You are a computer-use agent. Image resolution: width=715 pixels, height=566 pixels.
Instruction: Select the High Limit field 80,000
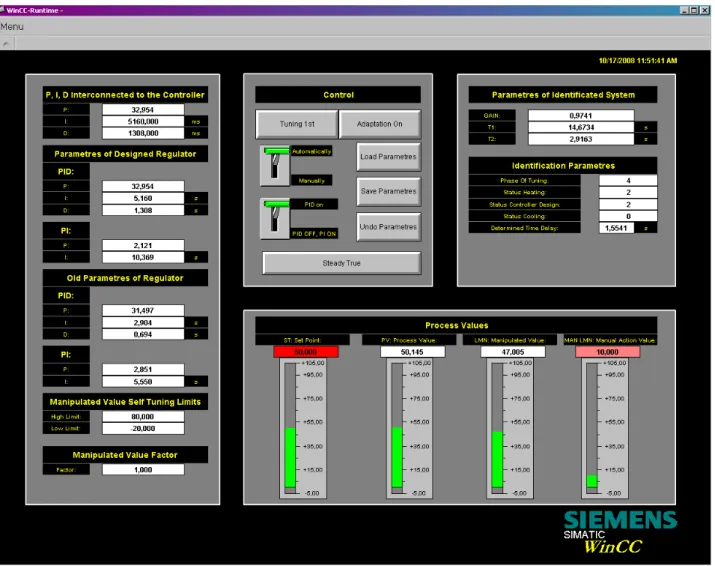click(143, 416)
